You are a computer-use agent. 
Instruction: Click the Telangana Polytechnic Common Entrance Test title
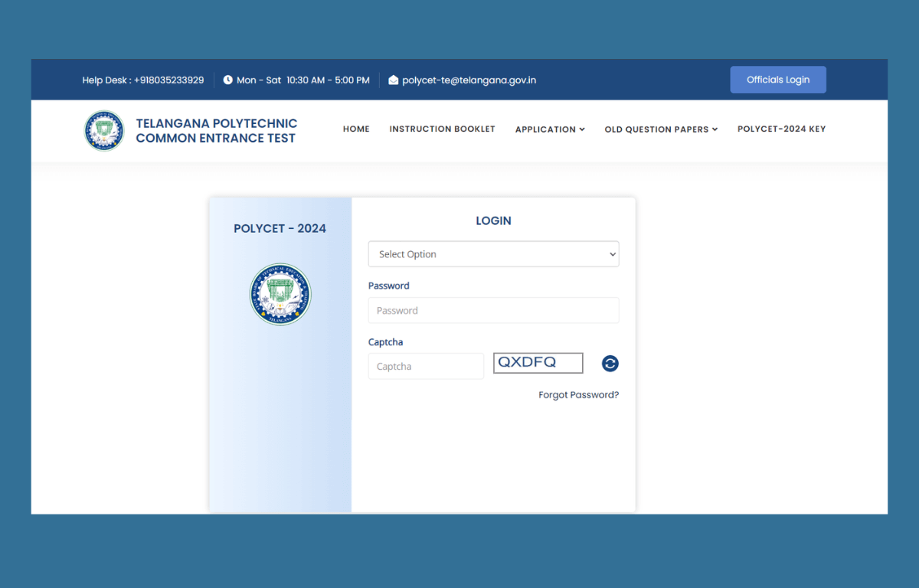pyautogui.click(x=216, y=130)
